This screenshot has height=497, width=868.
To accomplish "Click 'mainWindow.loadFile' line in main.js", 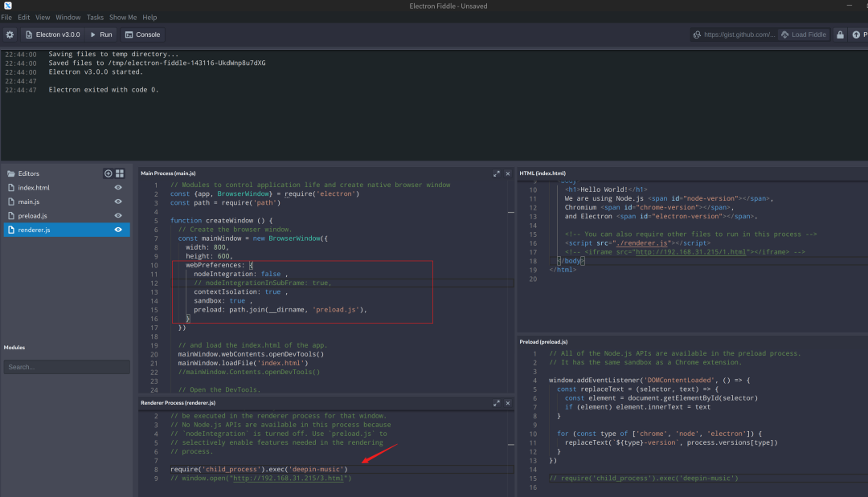I will (243, 363).
